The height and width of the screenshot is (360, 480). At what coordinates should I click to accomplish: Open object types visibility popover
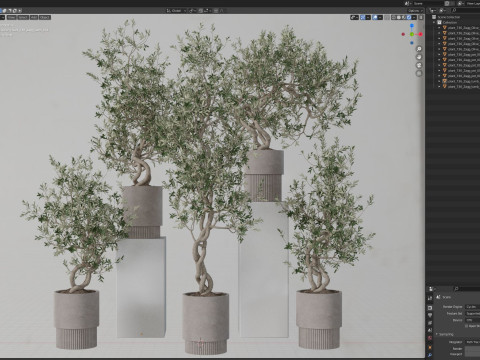pos(355,17)
